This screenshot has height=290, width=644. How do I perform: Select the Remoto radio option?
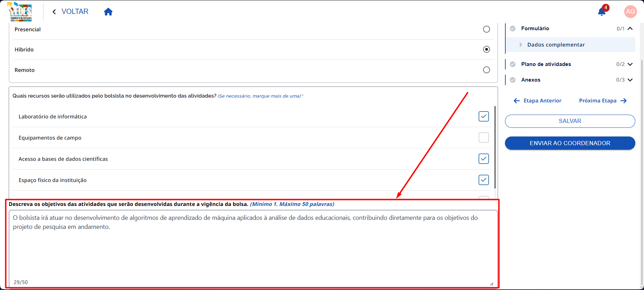pos(487,70)
